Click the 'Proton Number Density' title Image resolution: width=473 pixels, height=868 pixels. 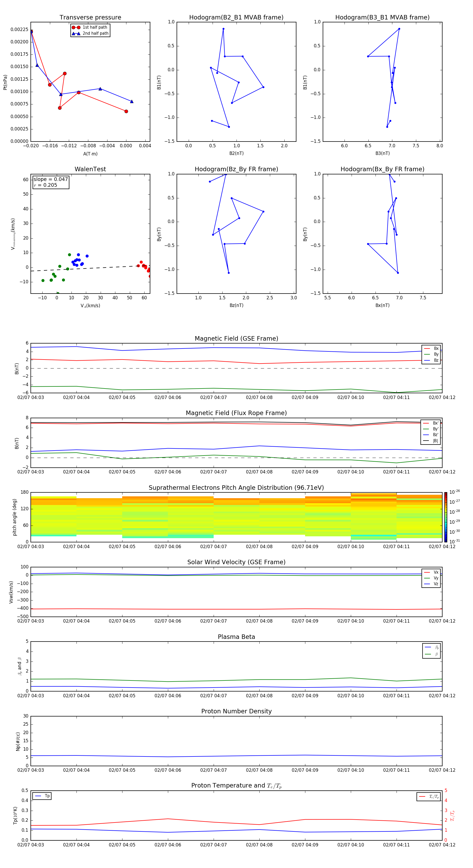pos(236,712)
